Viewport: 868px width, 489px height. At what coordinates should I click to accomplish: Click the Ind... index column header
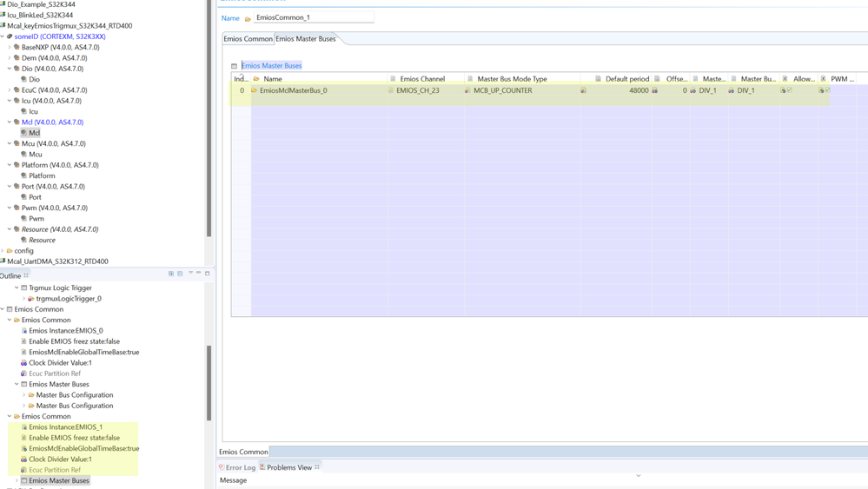(x=241, y=78)
